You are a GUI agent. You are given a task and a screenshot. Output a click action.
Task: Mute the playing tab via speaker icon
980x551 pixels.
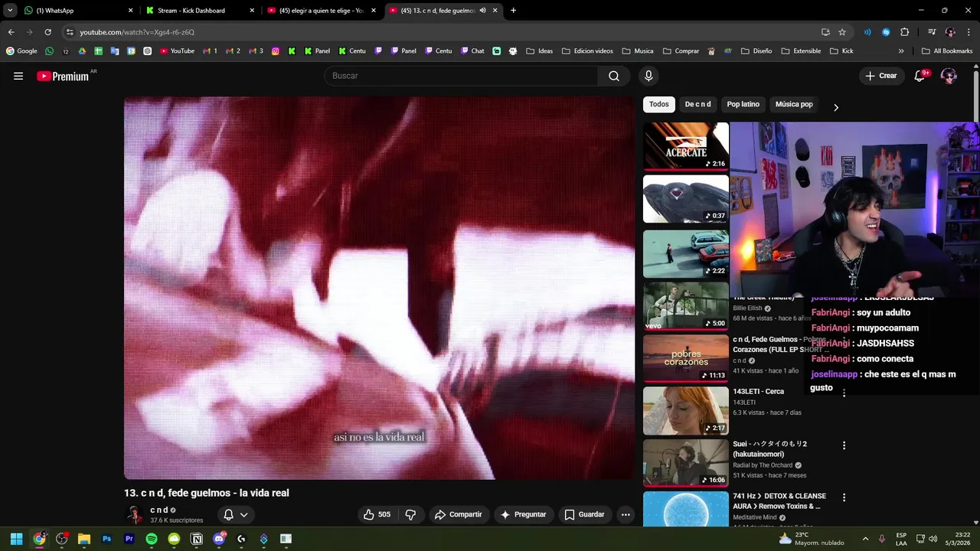pos(483,11)
